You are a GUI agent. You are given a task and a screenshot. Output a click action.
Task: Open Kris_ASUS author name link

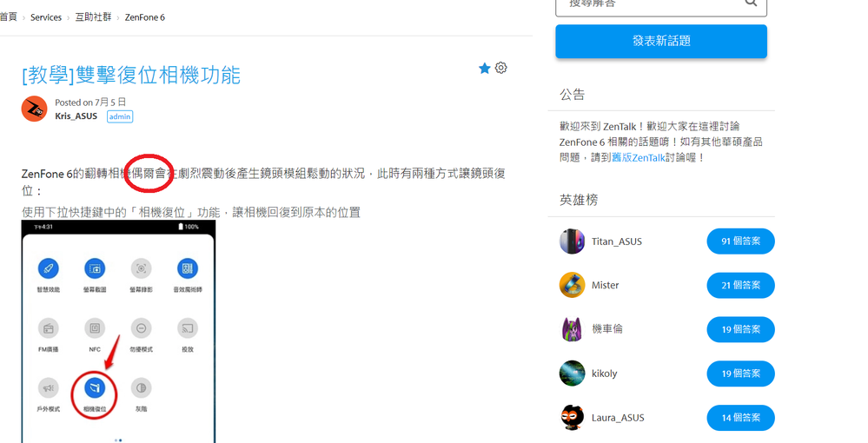76,116
